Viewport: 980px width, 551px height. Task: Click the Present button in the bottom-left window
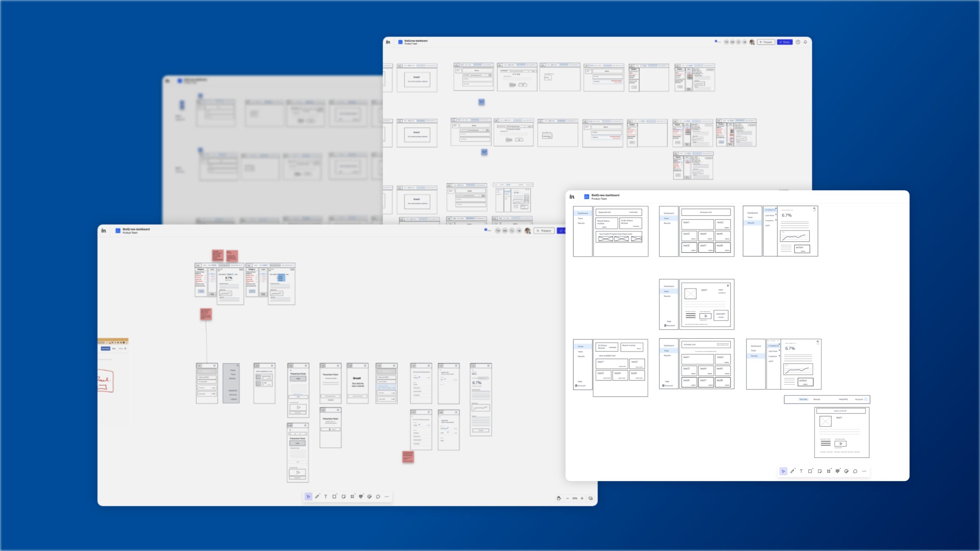(544, 231)
